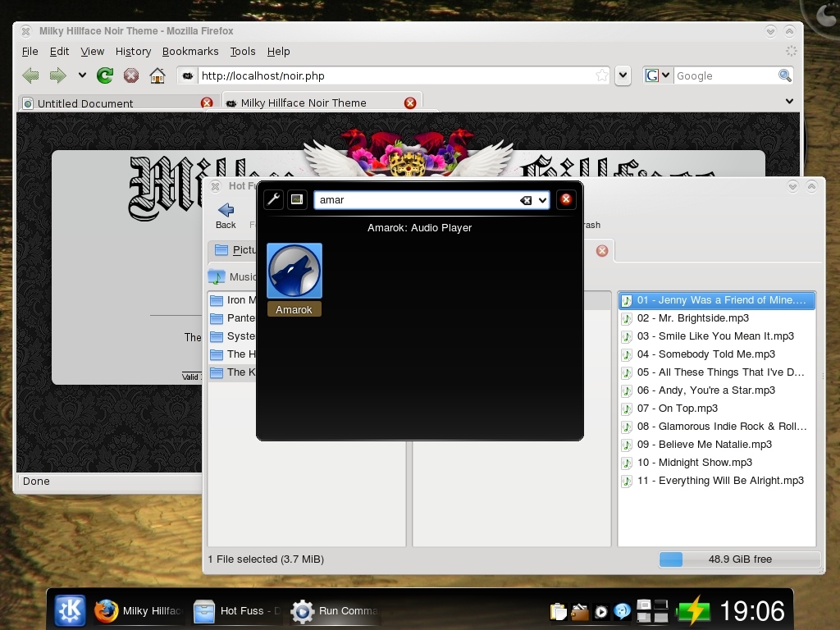Expand the KRunner query history dropdown

[543, 200]
